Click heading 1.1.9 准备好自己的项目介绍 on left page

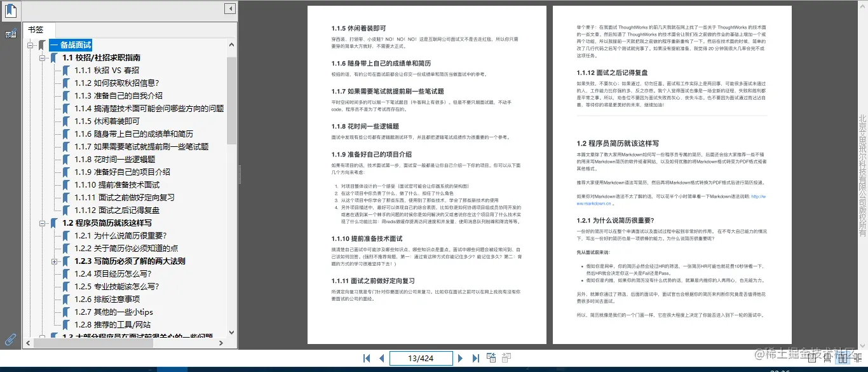pyautogui.click(x=371, y=154)
